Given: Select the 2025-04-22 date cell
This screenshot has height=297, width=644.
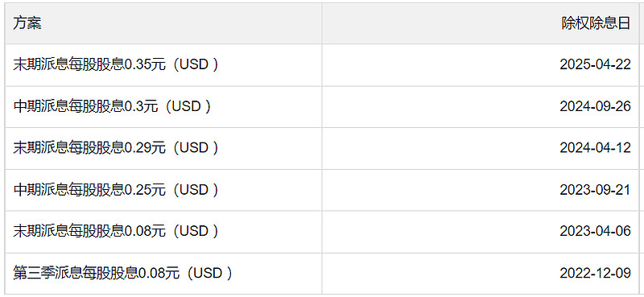Looking at the screenshot, I should pyautogui.click(x=481, y=65).
